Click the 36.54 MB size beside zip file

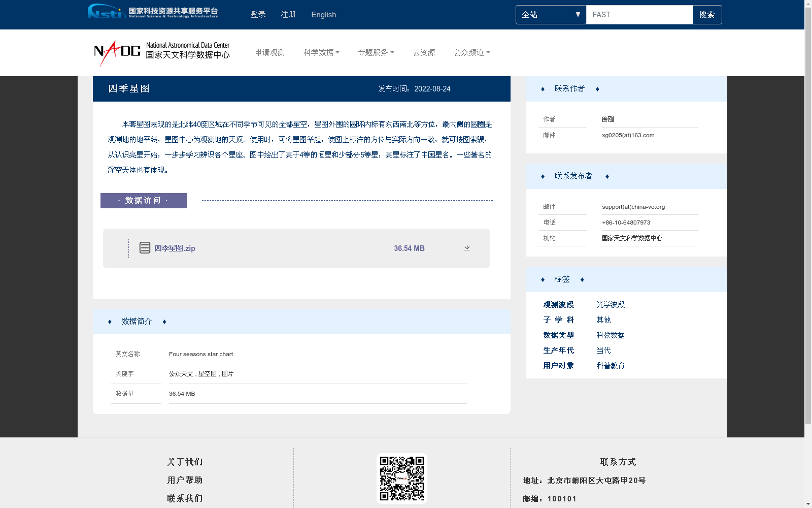coord(409,248)
